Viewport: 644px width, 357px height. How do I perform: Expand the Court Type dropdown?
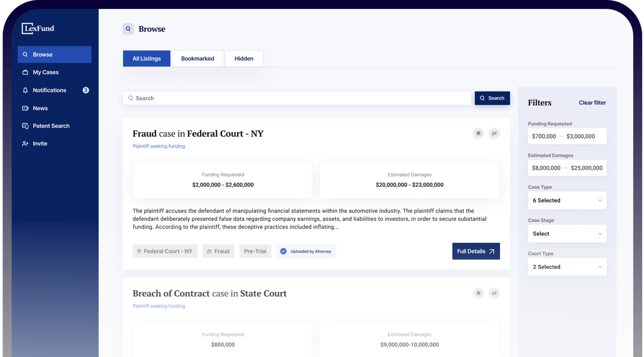[567, 267]
